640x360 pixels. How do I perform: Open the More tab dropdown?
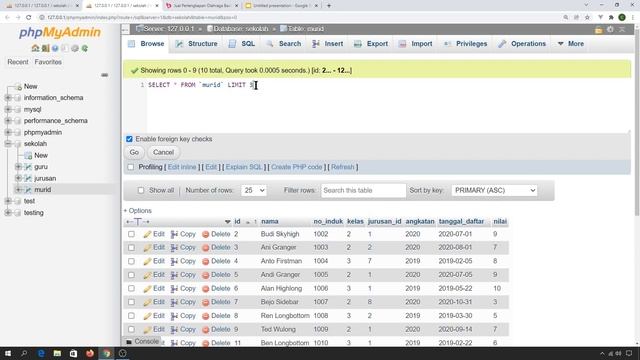[x=571, y=44]
